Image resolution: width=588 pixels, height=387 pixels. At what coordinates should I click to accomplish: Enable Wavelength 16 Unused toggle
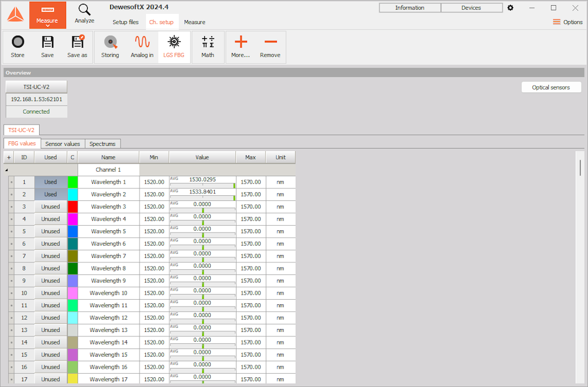[51, 367]
